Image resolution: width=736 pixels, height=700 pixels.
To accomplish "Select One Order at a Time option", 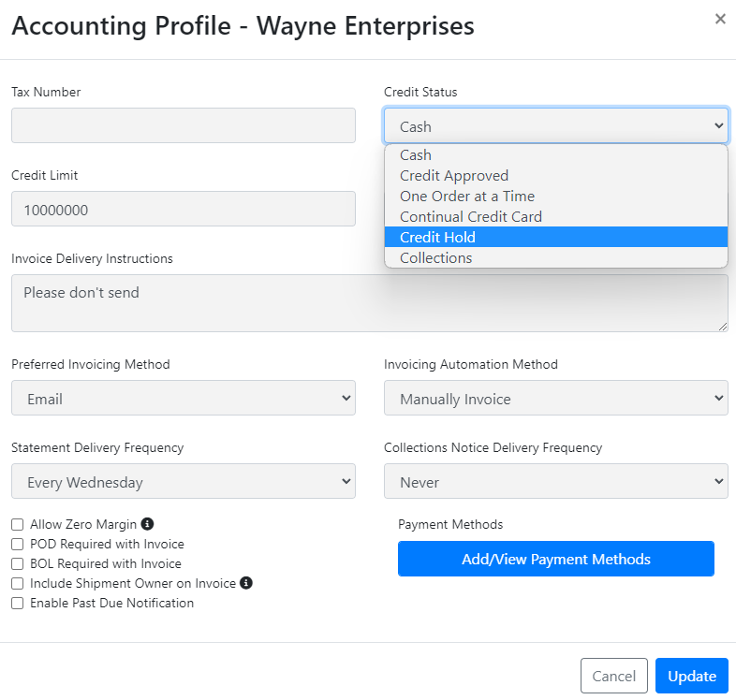I will tap(556, 197).
